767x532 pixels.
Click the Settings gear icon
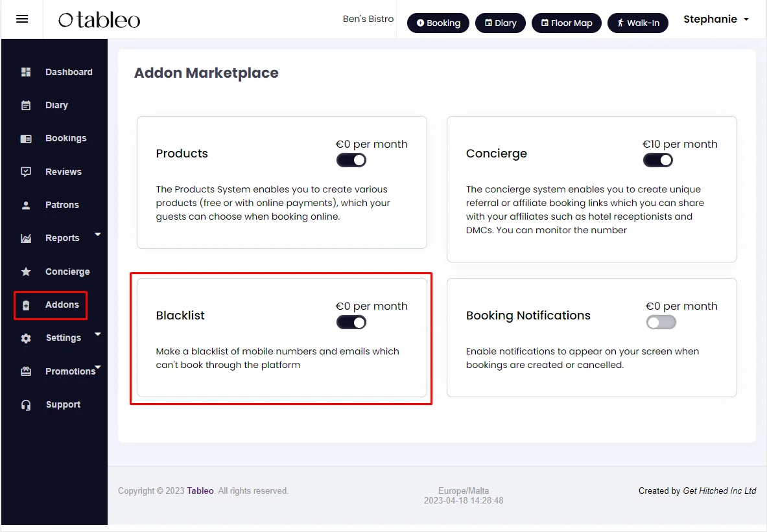[26, 338]
